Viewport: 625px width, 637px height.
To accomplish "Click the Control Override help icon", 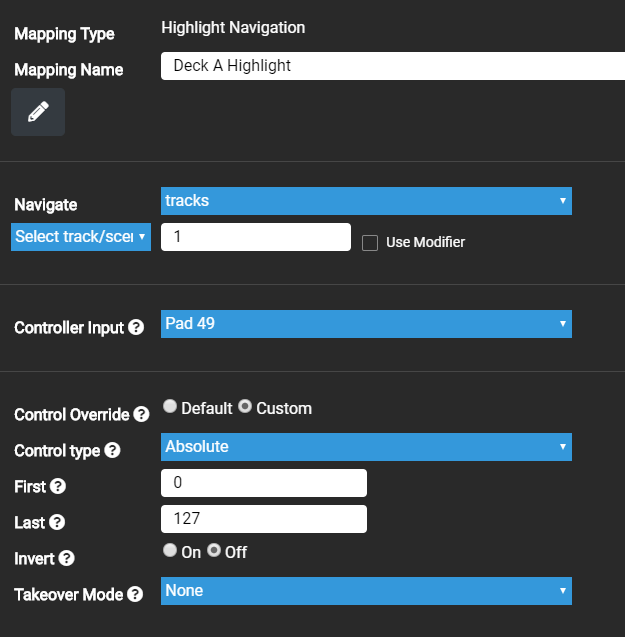I will pyautogui.click(x=142, y=414).
